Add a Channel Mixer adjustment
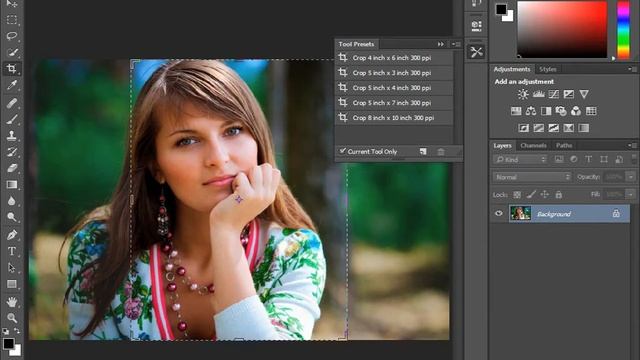The height and width of the screenshot is (360, 640). (576, 111)
